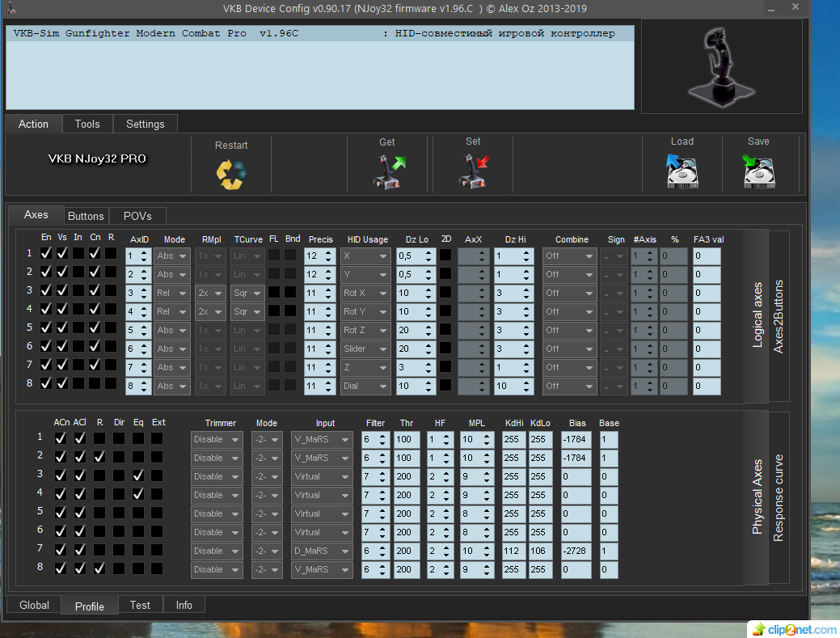The height and width of the screenshot is (638, 840).
Task: Click the Load profile disk icon
Action: click(682, 171)
